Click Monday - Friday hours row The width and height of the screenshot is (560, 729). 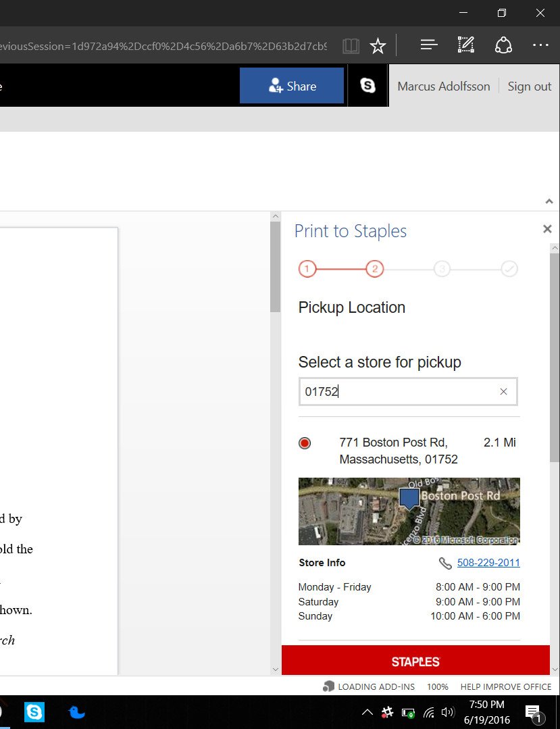[409, 587]
